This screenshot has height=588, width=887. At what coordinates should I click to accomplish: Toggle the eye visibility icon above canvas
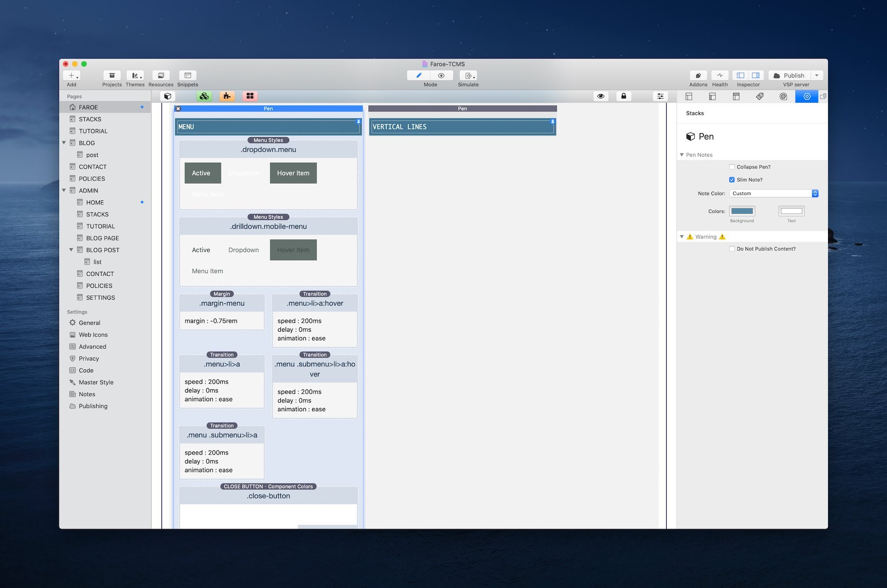coord(600,96)
